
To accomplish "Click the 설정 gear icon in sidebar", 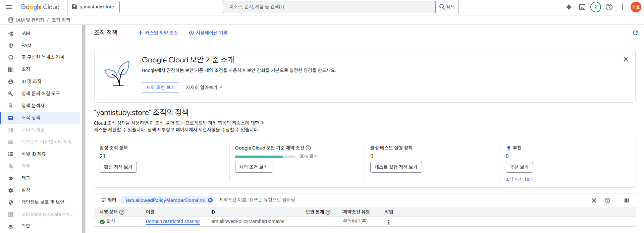I will 11,190.
